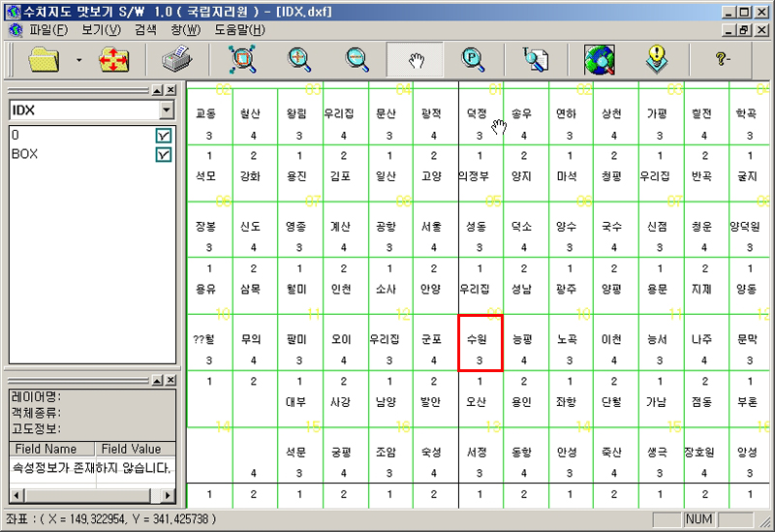775x532 pixels.
Task: Click the 수원 map cell highlighted in red
Action: pyautogui.click(x=480, y=343)
